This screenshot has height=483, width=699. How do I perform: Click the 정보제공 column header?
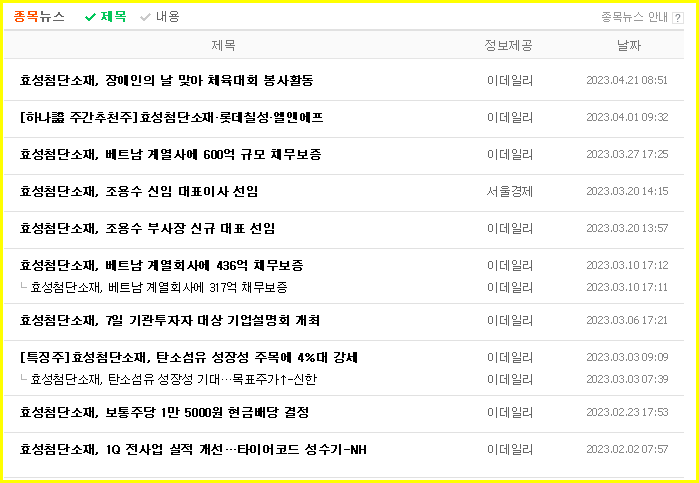[509, 45]
